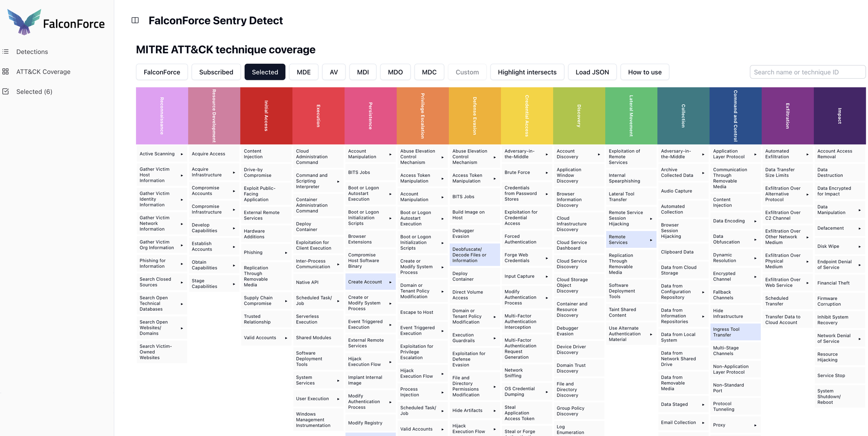The height and width of the screenshot is (436, 868).
Task: Expand Create Account sub-techniques arrow
Action: (390, 282)
